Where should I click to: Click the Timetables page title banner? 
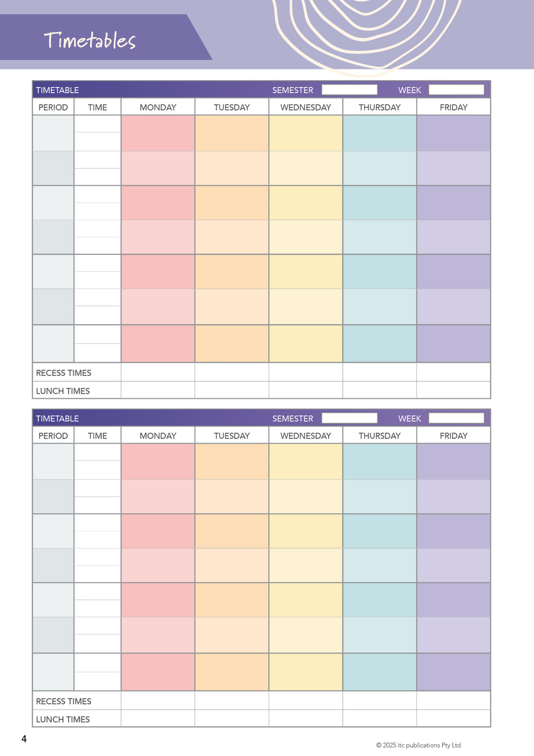[90, 40]
